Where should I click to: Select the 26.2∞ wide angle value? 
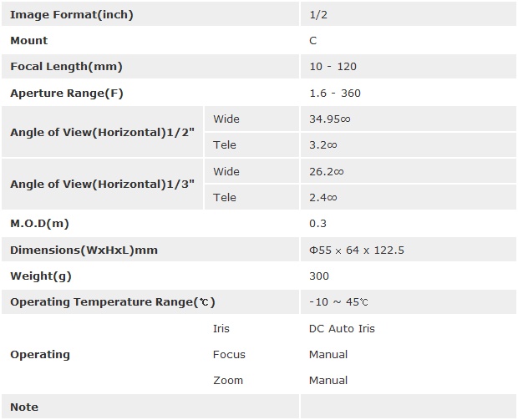(x=327, y=172)
